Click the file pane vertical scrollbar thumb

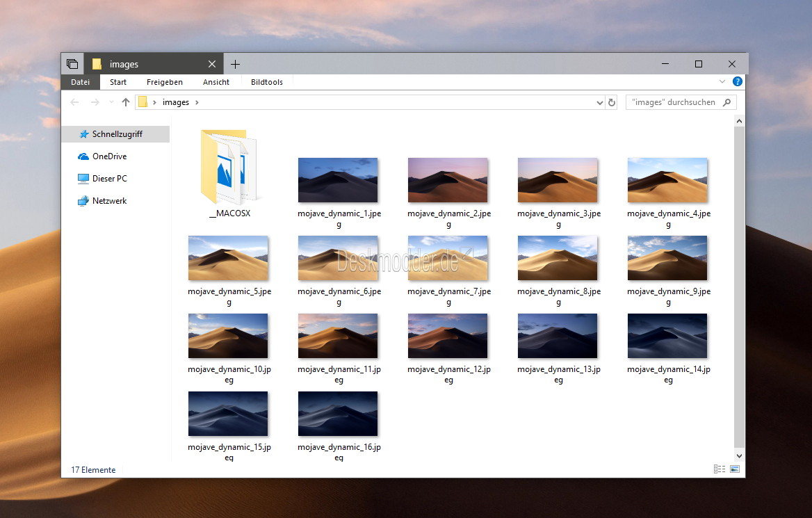[x=739, y=287]
